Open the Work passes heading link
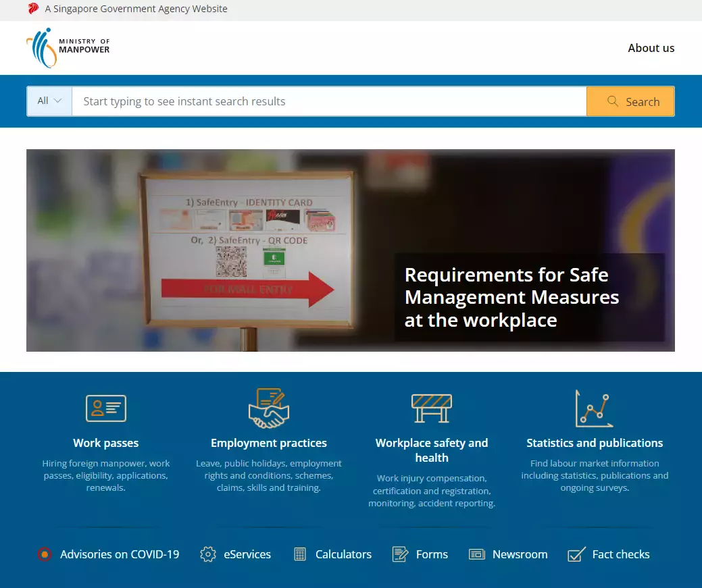Viewport: 702px width, 588px height. (x=106, y=443)
